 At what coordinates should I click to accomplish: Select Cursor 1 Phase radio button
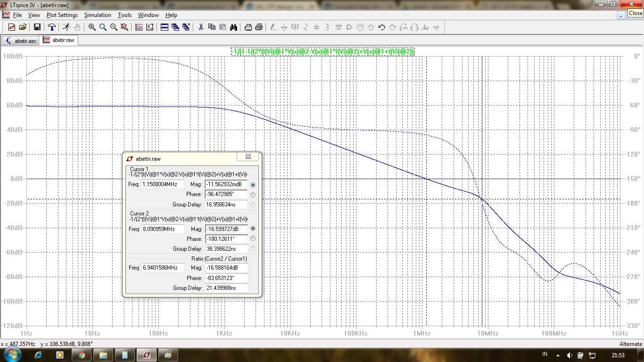click(253, 195)
